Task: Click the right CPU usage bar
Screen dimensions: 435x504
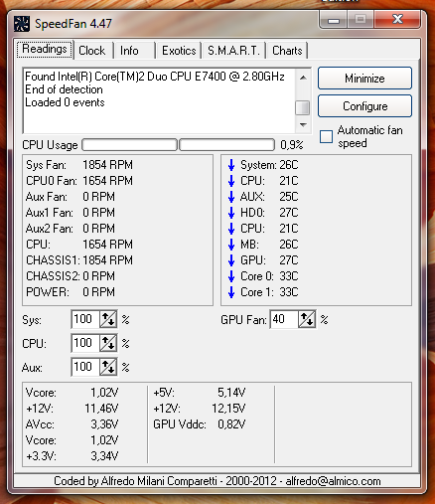Action: click(226, 145)
